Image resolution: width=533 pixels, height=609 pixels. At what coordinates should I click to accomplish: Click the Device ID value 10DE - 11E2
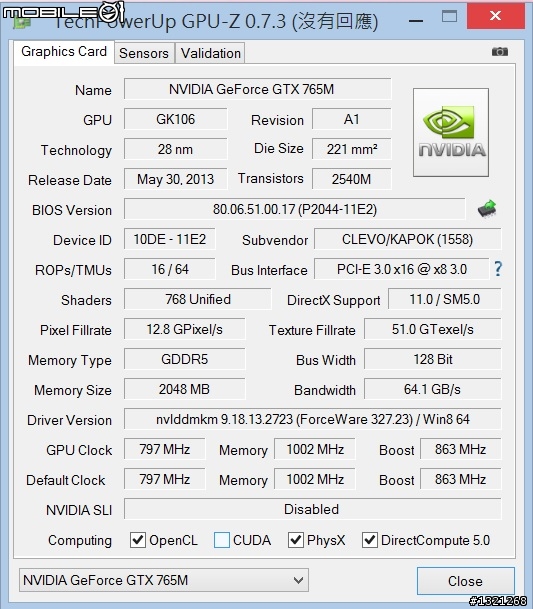(170, 239)
